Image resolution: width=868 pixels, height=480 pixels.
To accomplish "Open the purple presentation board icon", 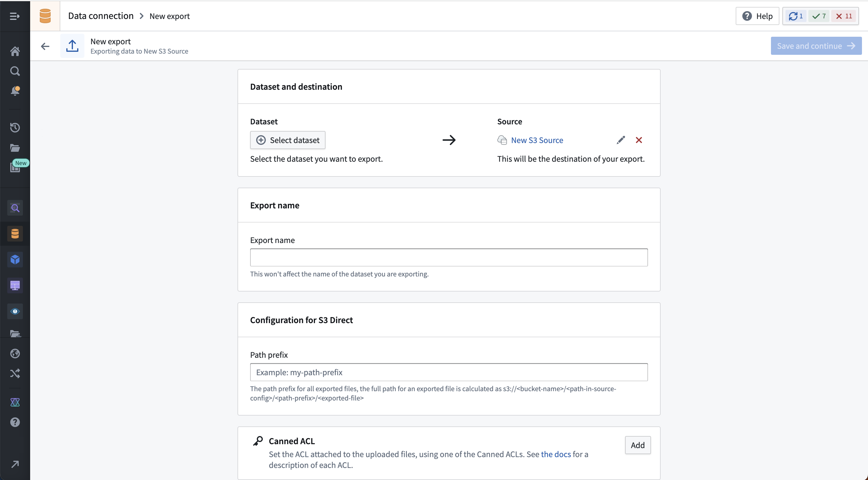I will coord(15,285).
